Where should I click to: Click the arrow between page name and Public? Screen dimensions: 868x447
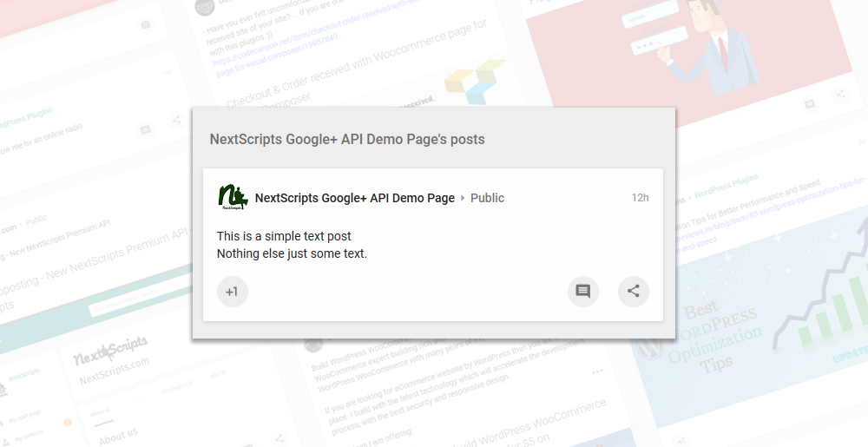point(463,198)
